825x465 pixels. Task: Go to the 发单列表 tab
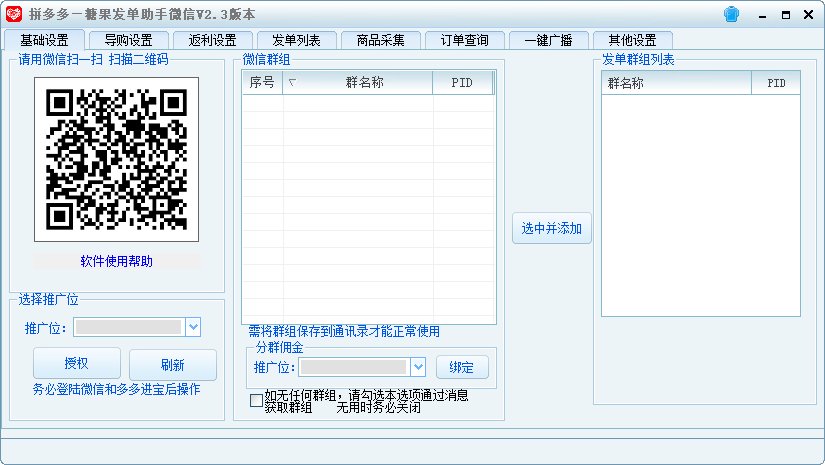tap(296, 40)
